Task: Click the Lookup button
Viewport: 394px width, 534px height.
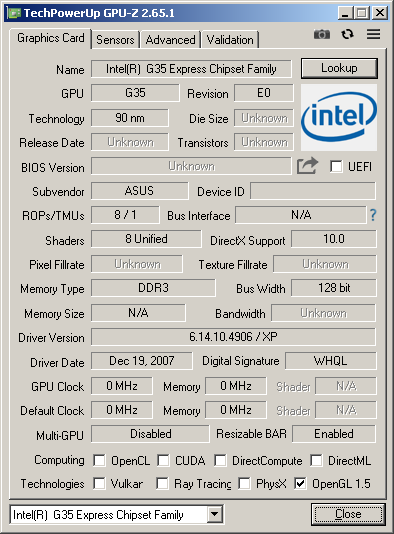Action: pyautogui.click(x=339, y=68)
